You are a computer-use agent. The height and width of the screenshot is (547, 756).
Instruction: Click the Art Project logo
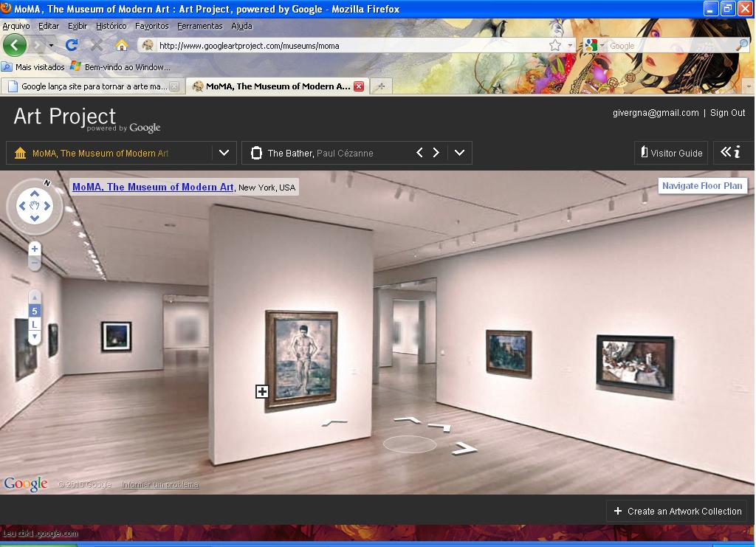tap(87, 119)
